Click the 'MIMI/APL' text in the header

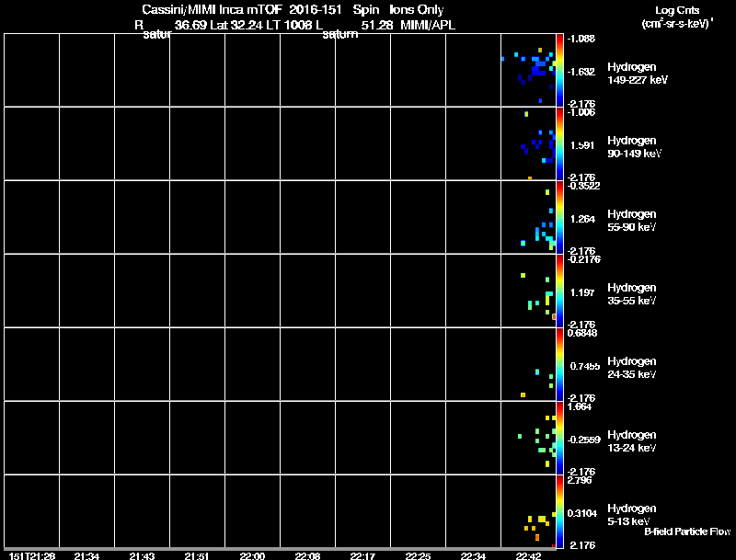428,26
